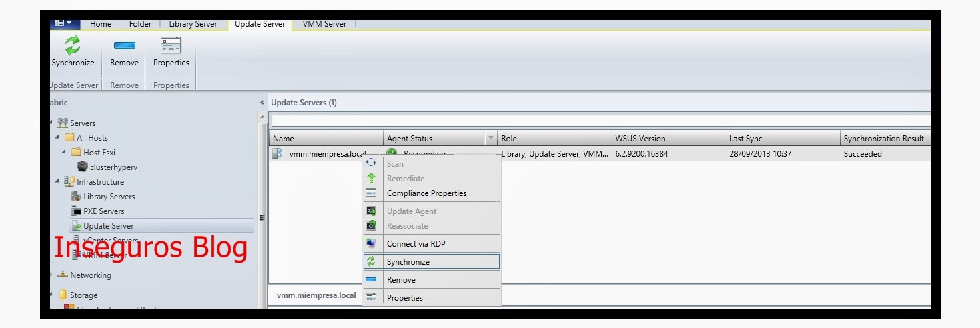Open the VMM Server ribbon tab
980x328 pixels.
point(324,24)
